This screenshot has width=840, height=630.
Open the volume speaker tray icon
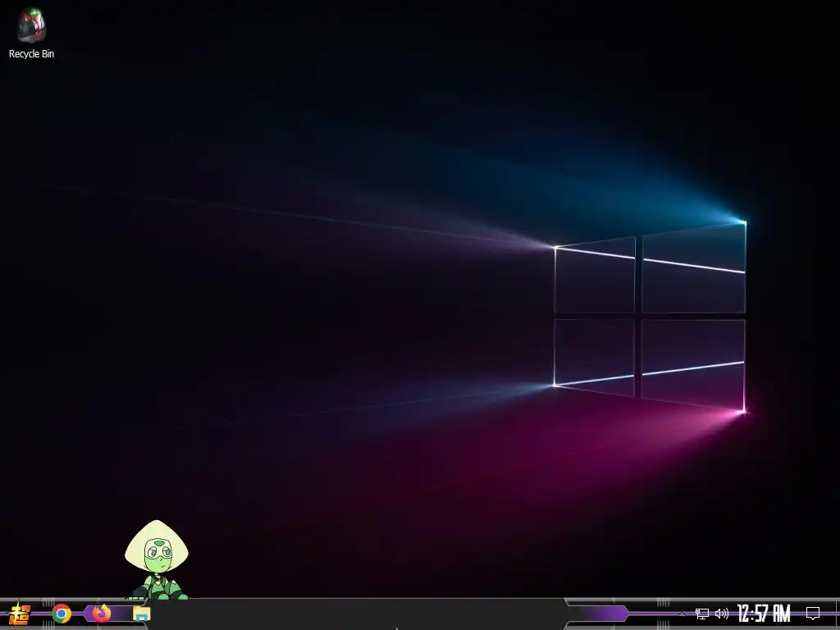(722, 614)
